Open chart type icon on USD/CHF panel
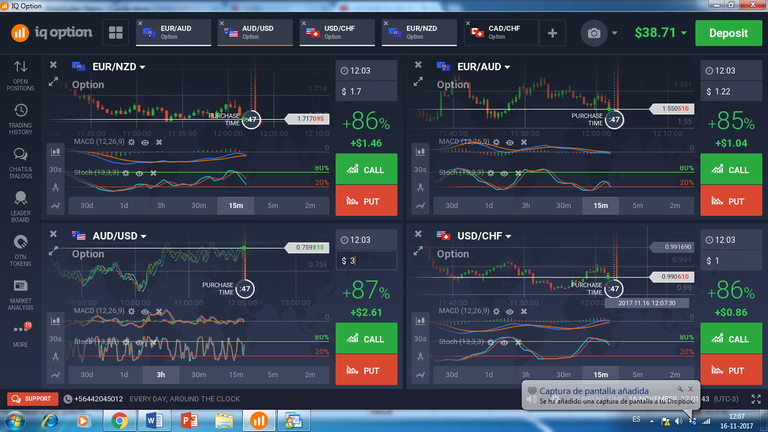 (x=420, y=321)
